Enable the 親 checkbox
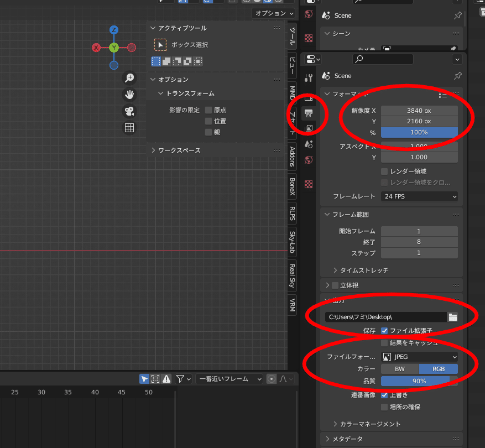This screenshot has height=448, width=485. (x=208, y=132)
